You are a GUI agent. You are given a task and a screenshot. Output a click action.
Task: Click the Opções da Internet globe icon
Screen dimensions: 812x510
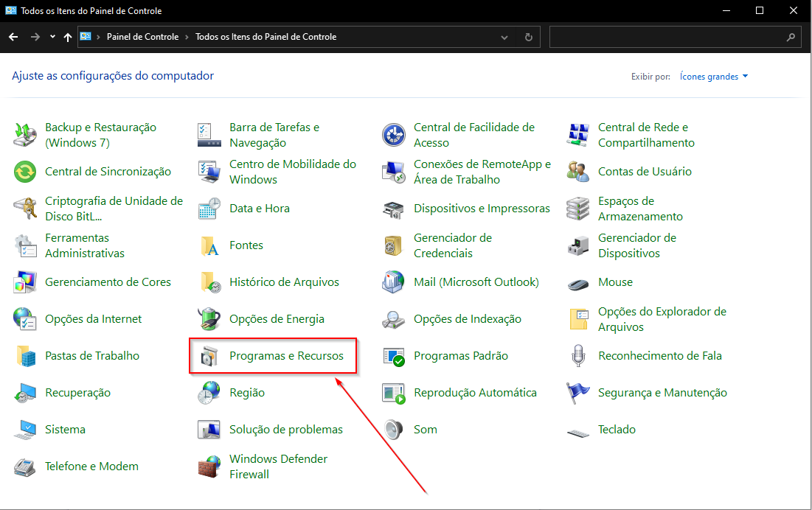25,319
